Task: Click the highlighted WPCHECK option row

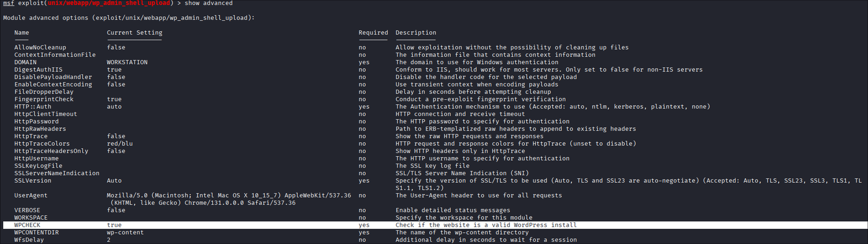Action: coord(434,225)
